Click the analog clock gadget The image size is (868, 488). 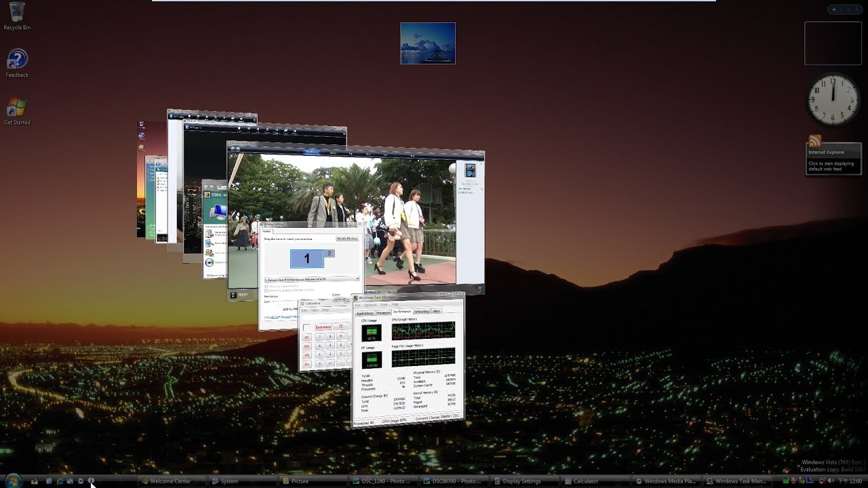coord(833,100)
